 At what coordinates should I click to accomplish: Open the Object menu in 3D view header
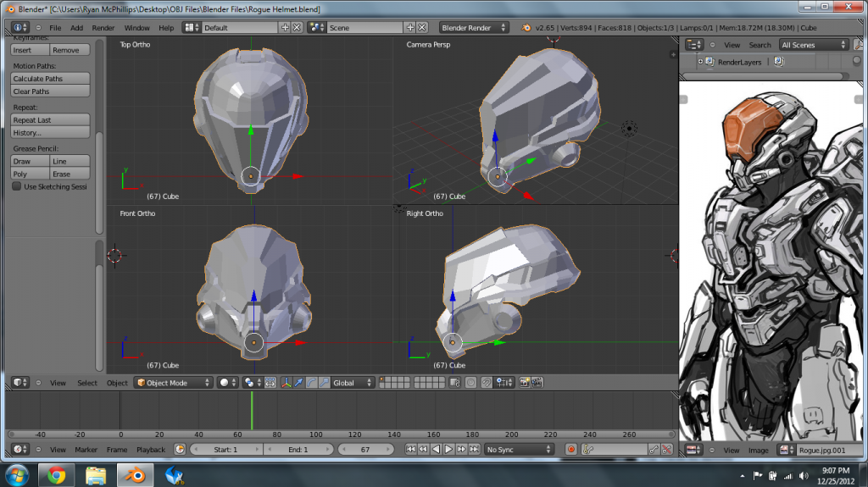click(x=117, y=383)
